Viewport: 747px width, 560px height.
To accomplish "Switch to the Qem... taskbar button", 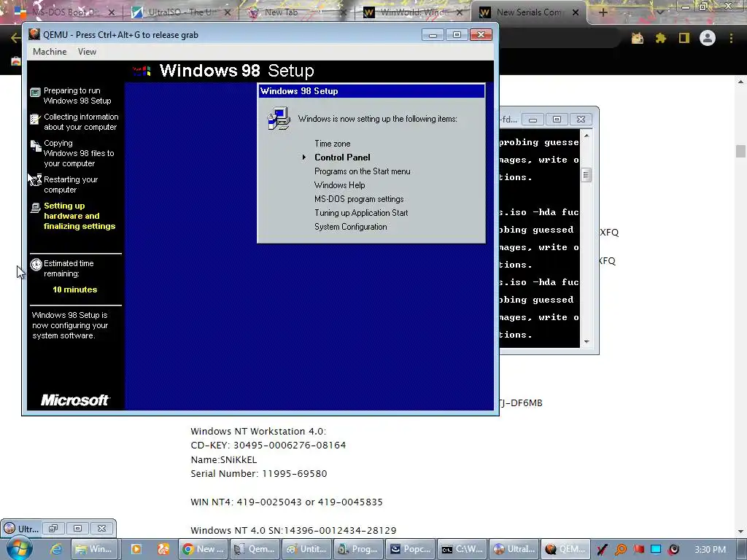I will tap(255, 549).
